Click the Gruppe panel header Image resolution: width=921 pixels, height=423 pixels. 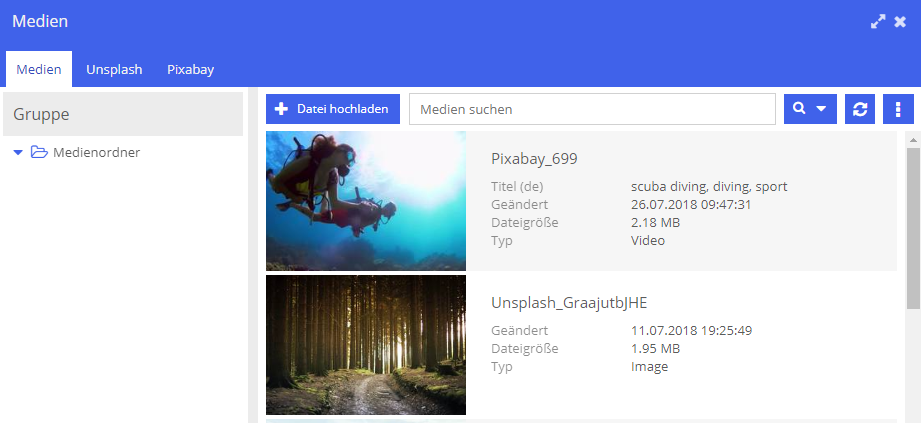pos(123,114)
